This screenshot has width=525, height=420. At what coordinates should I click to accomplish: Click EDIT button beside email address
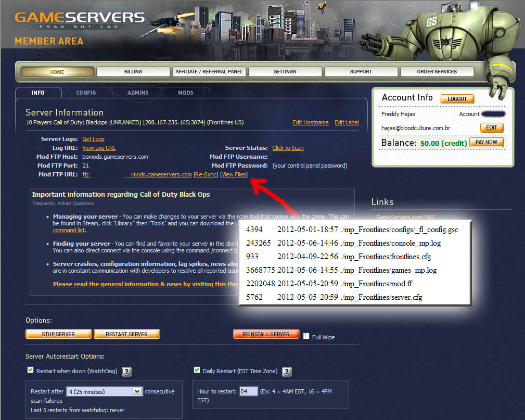tap(492, 128)
